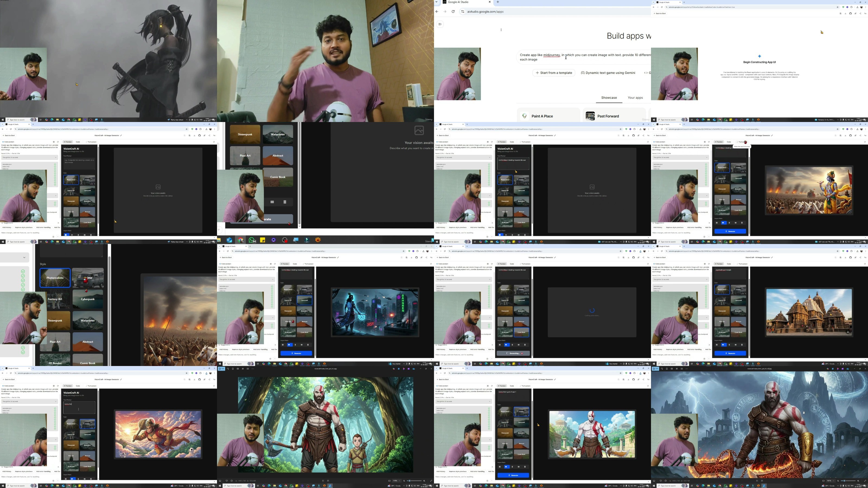This screenshot has width=868, height=488.
Task: Click Improve style previews chip in Krishna-image frame
Action: coord(675,228)
